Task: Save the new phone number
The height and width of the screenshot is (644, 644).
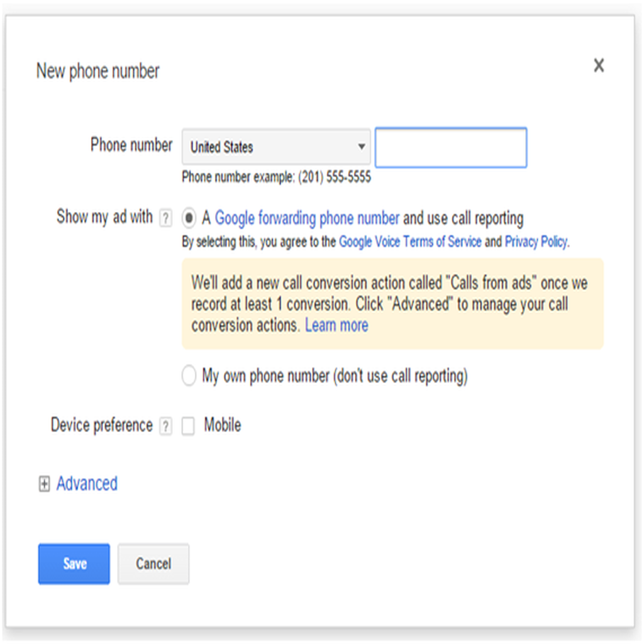Action: [74, 563]
